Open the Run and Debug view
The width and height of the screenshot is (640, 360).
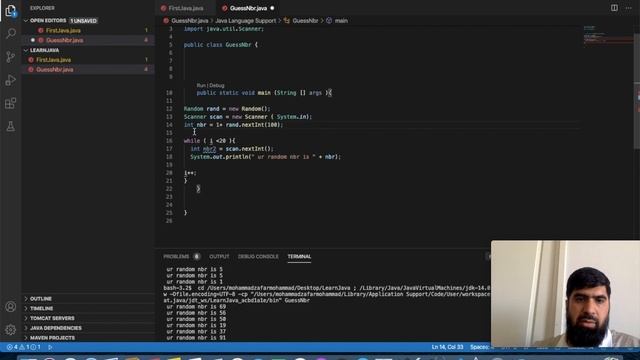click(11, 80)
